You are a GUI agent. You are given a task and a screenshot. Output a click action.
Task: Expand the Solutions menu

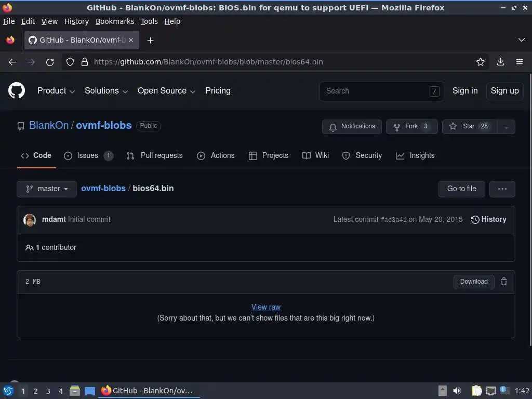(106, 91)
